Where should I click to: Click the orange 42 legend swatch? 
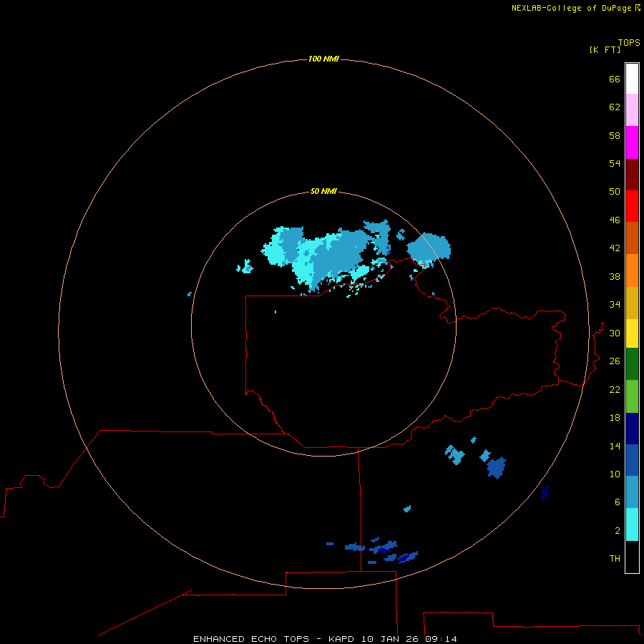pos(632,270)
